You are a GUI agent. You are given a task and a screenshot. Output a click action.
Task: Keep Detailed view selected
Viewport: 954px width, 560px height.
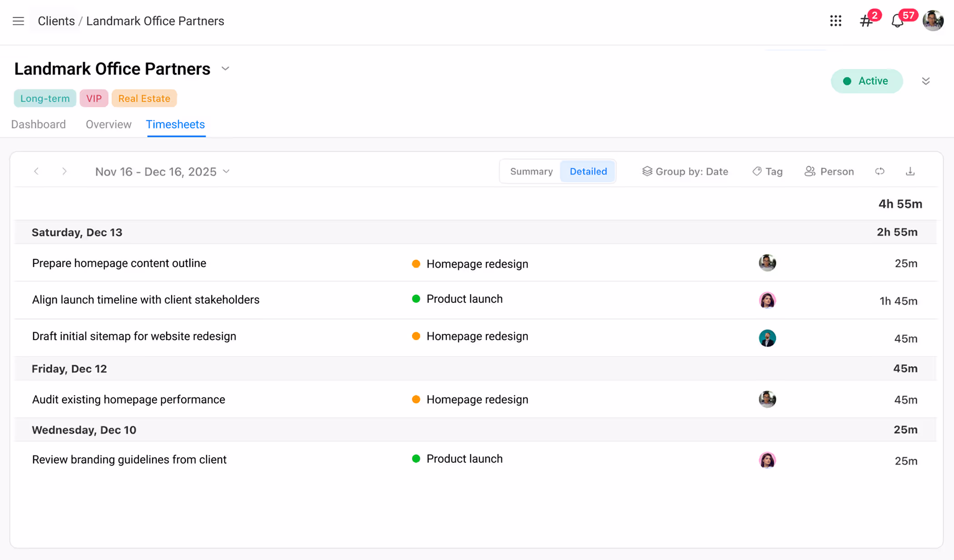588,171
